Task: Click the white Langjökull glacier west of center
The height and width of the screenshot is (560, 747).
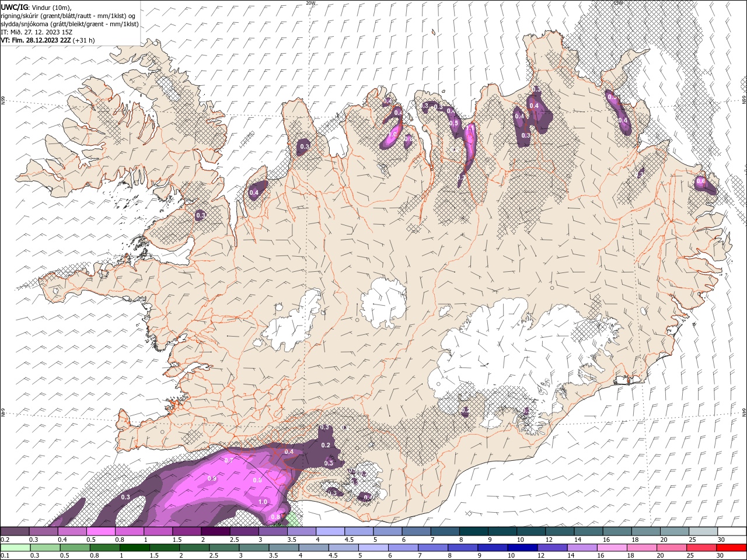Action: tap(293, 324)
